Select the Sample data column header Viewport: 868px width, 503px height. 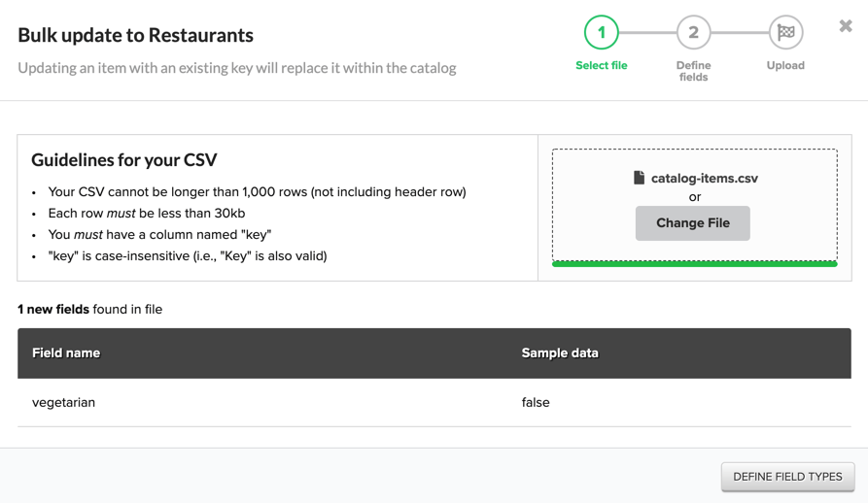(560, 352)
